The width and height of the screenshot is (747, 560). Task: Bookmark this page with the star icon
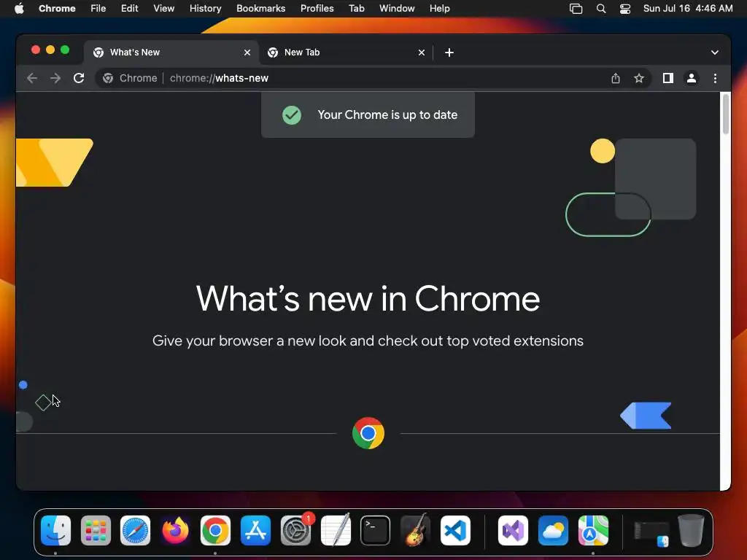639,78
